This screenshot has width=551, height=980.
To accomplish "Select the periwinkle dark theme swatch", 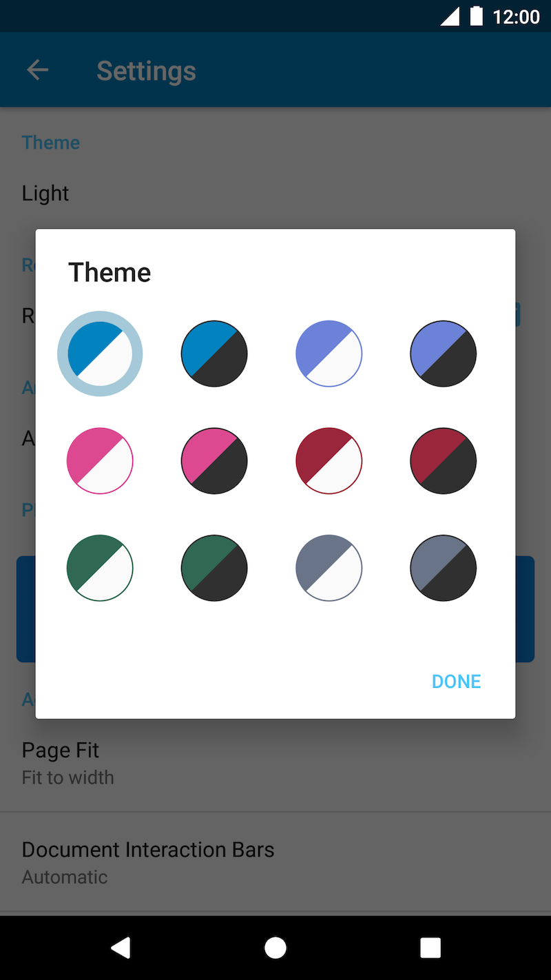I will click(x=443, y=354).
